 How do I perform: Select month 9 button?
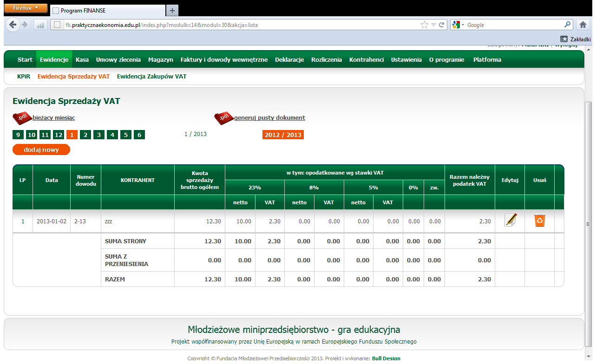tap(18, 135)
